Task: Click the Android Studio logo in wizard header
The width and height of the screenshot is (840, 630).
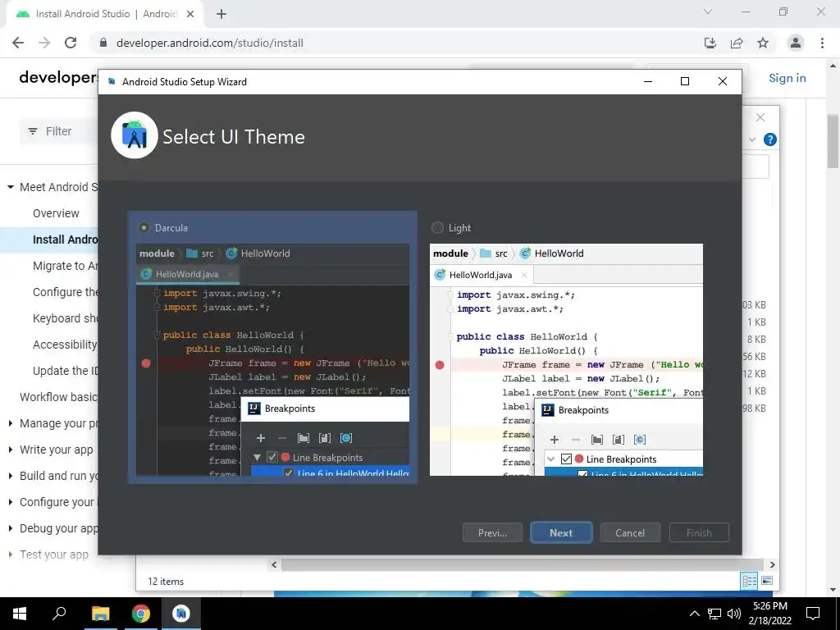Action: (134, 135)
